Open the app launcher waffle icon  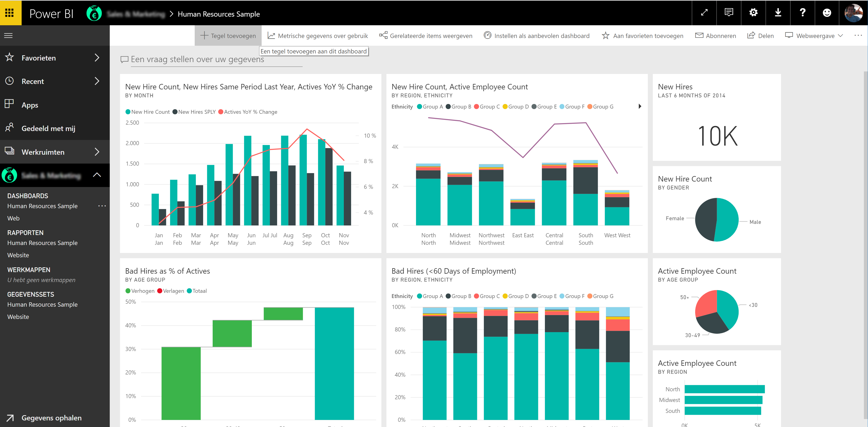pos(9,13)
